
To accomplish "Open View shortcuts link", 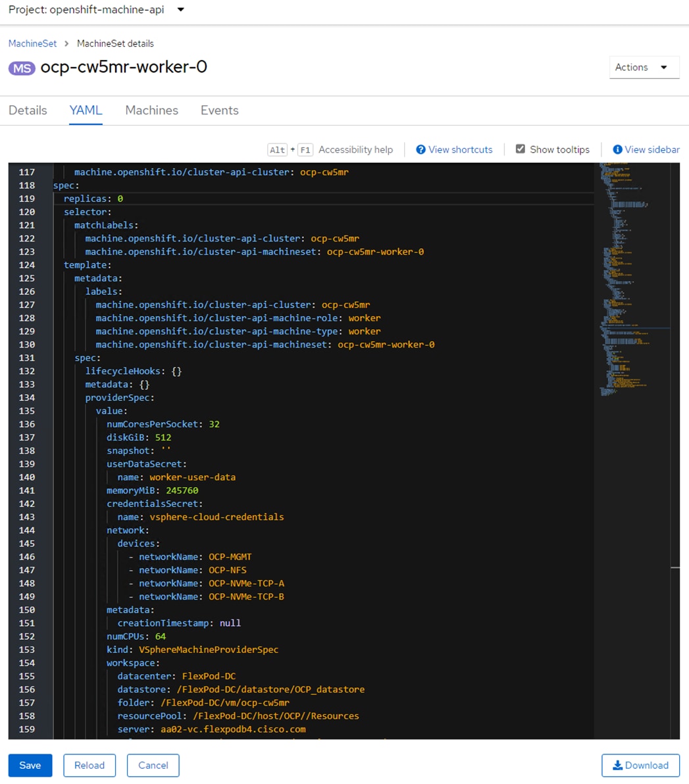I will [460, 149].
